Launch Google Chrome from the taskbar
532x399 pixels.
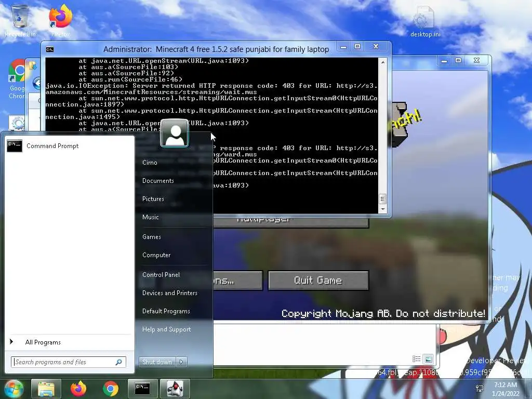click(x=111, y=389)
